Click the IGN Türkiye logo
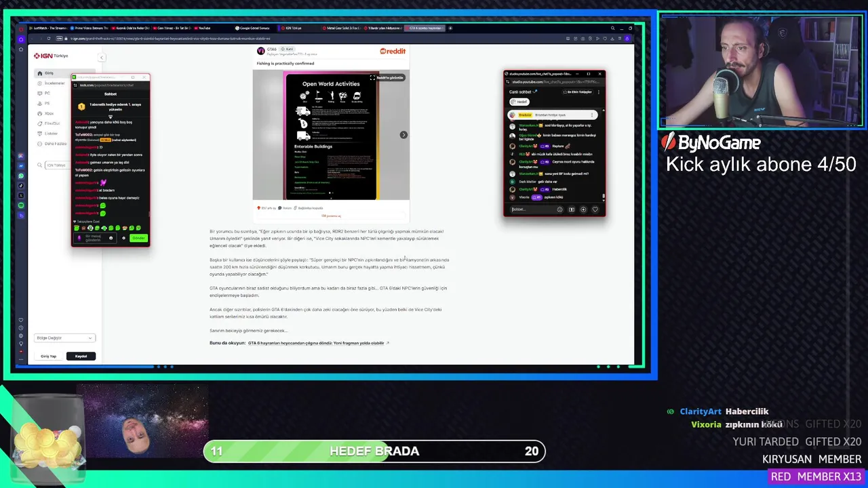This screenshot has height=488, width=868. 52,56
